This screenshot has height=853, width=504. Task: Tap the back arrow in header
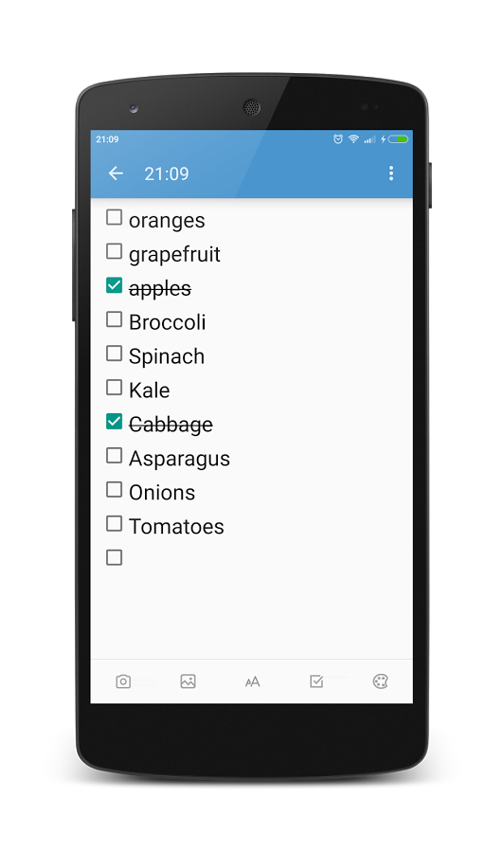116,173
